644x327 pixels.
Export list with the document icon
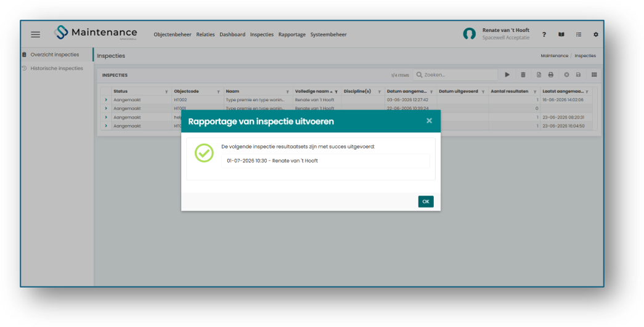[539, 75]
